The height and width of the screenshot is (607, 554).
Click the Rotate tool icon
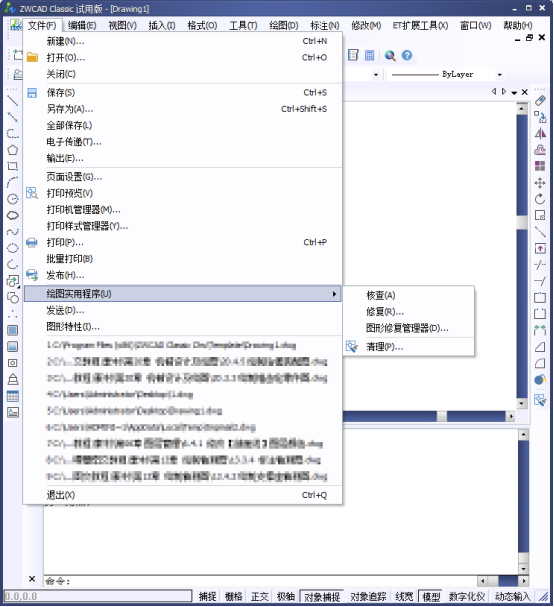coord(540,199)
